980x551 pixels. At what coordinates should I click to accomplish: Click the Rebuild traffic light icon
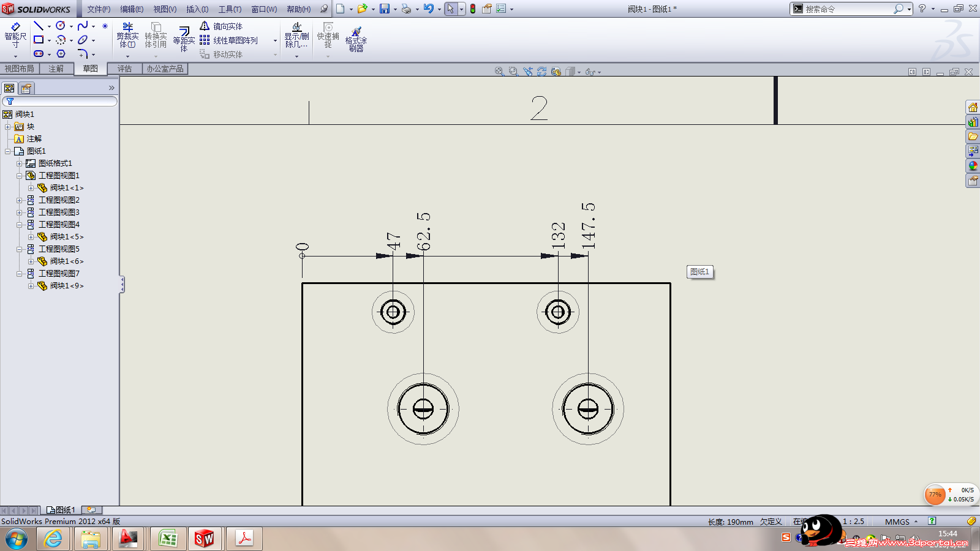(473, 9)
